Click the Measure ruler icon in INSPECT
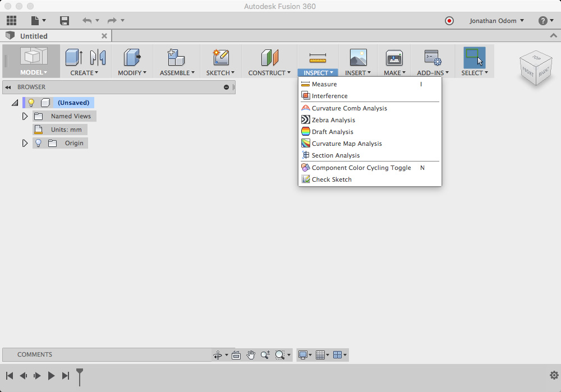The height and width of the screenshot is (392, 561). click(x=318, y=58)
